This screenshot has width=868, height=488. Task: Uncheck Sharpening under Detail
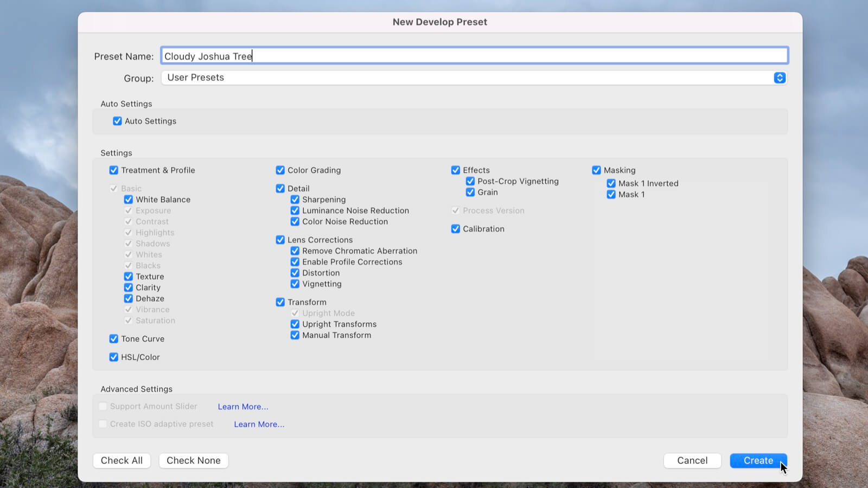coord(295,200)
